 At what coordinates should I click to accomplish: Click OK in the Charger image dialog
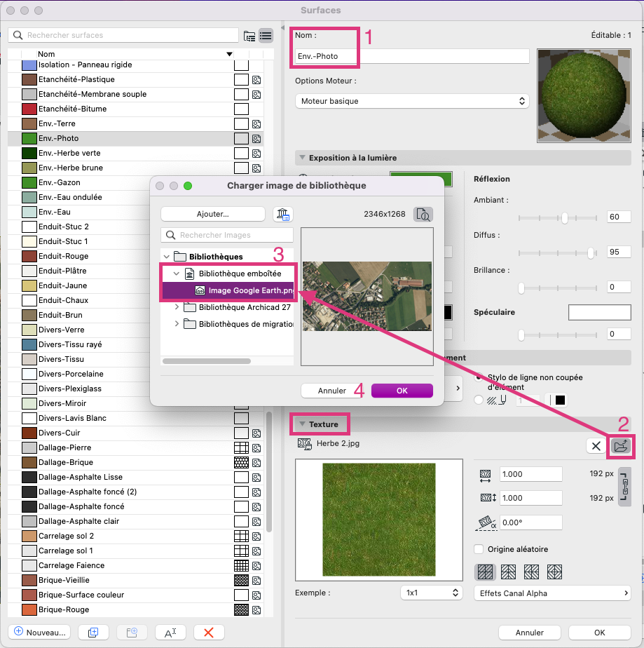pyautogui.click(x=402, y=391)
